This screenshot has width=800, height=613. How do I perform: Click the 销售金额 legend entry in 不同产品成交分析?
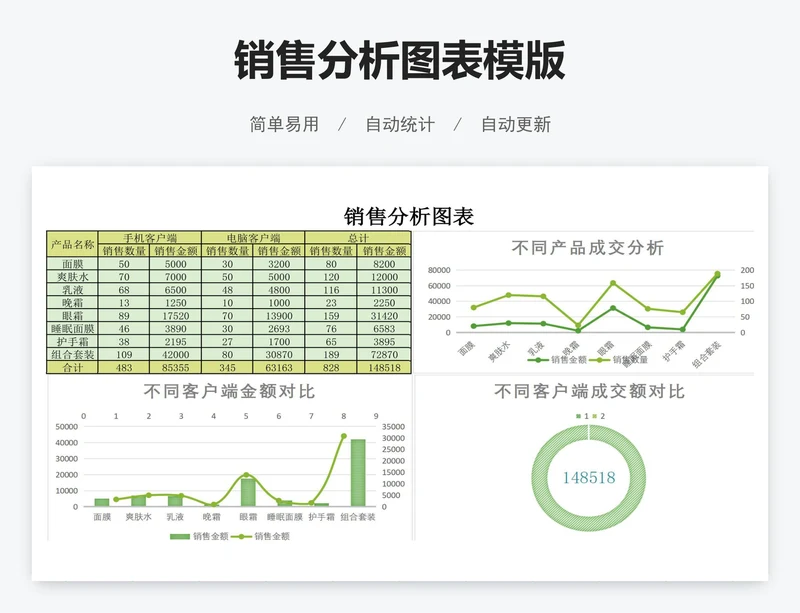557,360
